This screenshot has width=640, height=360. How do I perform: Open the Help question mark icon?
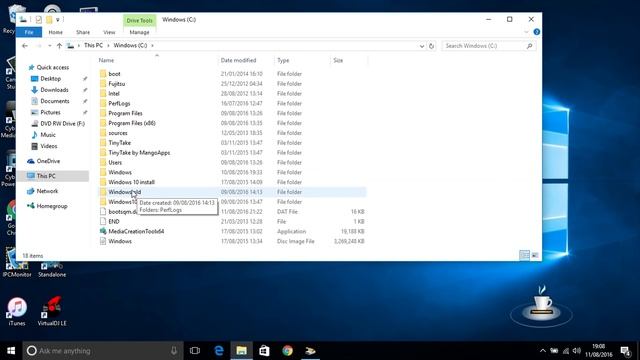point(536,32)
